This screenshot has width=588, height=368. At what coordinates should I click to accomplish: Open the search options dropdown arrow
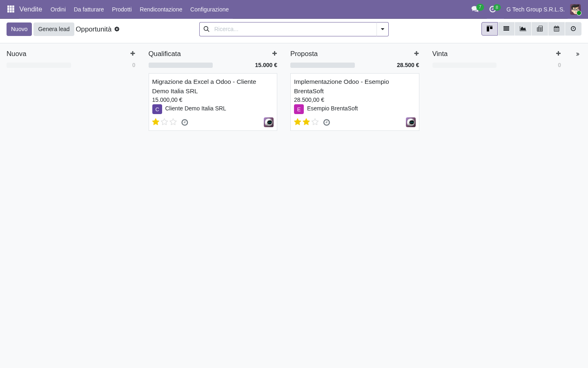(x=383, y=29)
